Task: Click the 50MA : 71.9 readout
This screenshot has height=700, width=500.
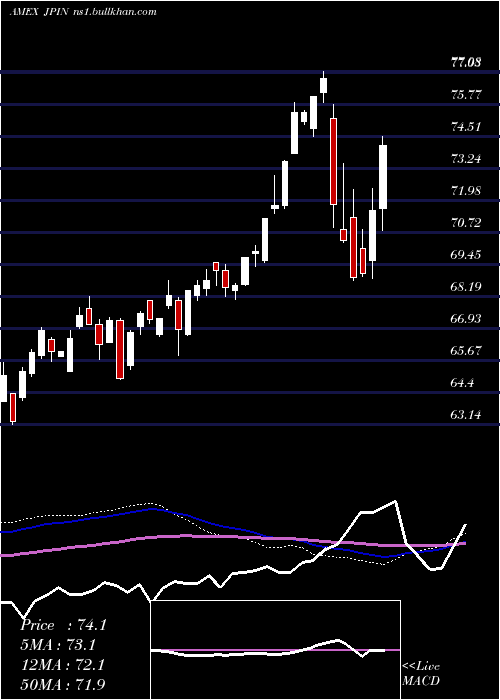Action: 62,684
